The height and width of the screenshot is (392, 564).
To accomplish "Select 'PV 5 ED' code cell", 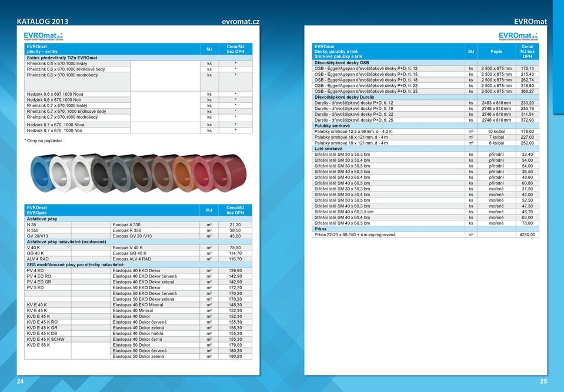I will 48,288.
